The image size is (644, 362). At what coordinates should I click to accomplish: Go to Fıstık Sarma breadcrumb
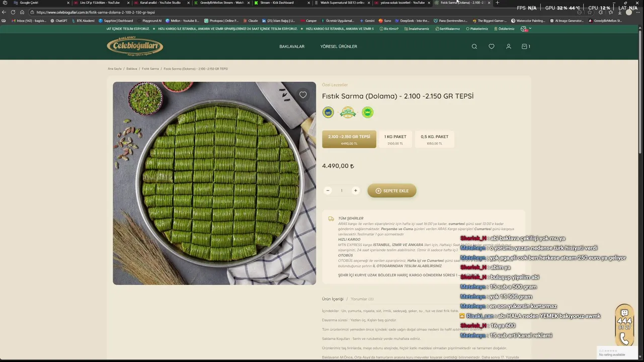[x=150, y=68]
